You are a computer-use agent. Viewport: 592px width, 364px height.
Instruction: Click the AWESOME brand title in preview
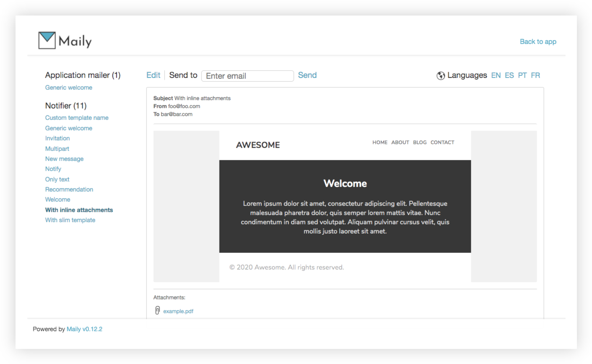(x=258, y=145)
